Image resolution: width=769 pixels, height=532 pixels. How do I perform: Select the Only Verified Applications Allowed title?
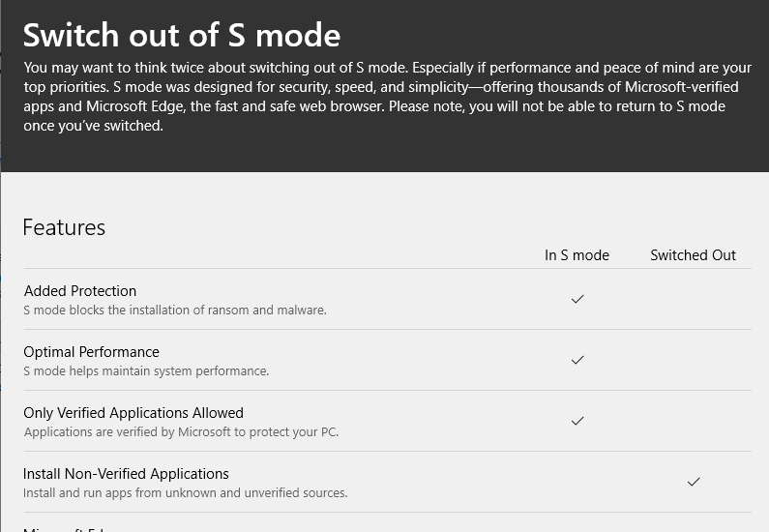point(133,413)
